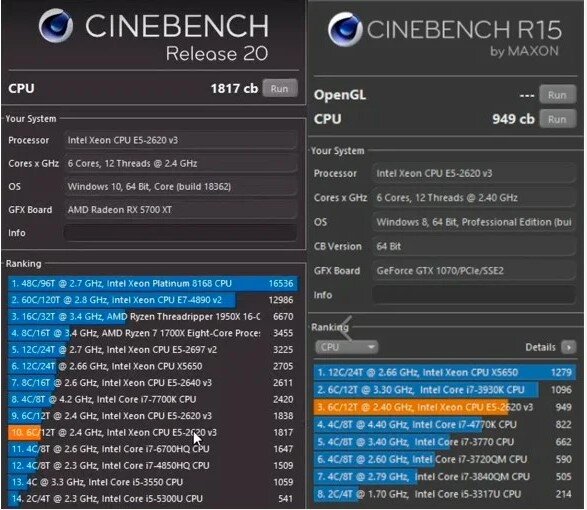Image resolution: width=587 pixels, height=510 pixels.
Task: Run the OpenGL test in Cinebench R15
Action: [557, 95]
